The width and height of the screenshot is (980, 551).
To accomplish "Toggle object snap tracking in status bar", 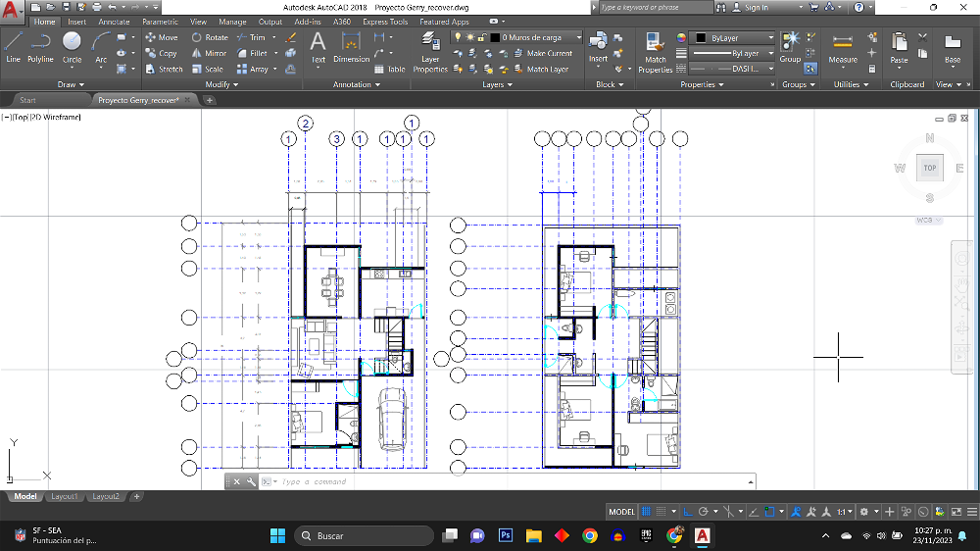I will point(755,512).
